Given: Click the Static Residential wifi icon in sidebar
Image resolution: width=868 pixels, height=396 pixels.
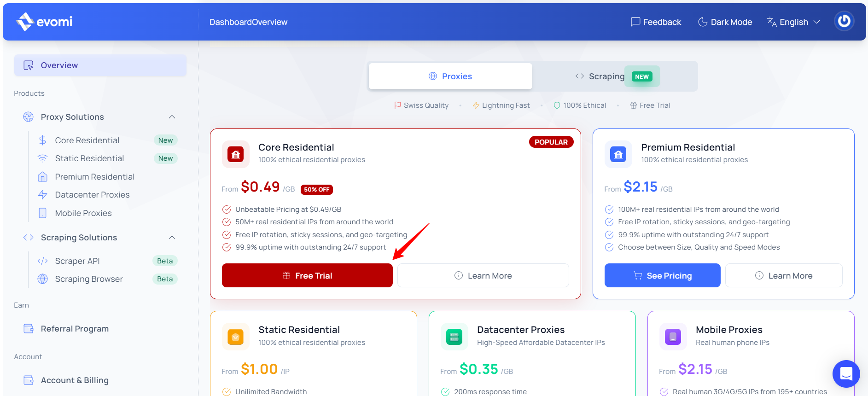Looking at the screenshot, I should pos(42,158).
